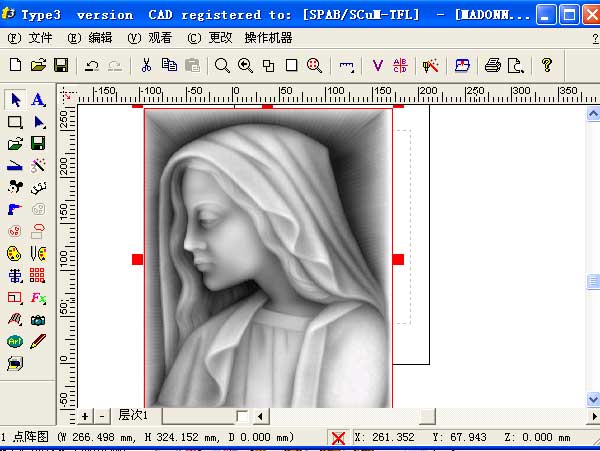600x451 pixels.
Task: Click vertical scrollbar down arrow
Action: point(593,399)
